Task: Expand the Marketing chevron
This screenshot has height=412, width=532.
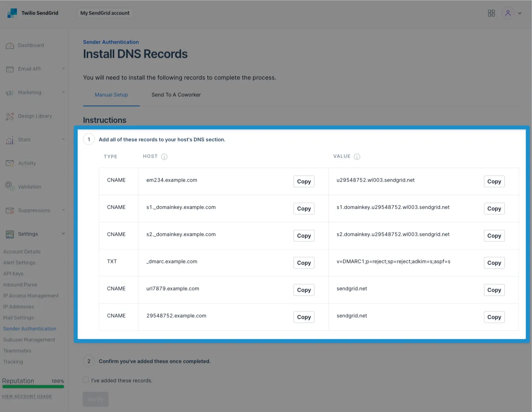Action: [63, 92]
